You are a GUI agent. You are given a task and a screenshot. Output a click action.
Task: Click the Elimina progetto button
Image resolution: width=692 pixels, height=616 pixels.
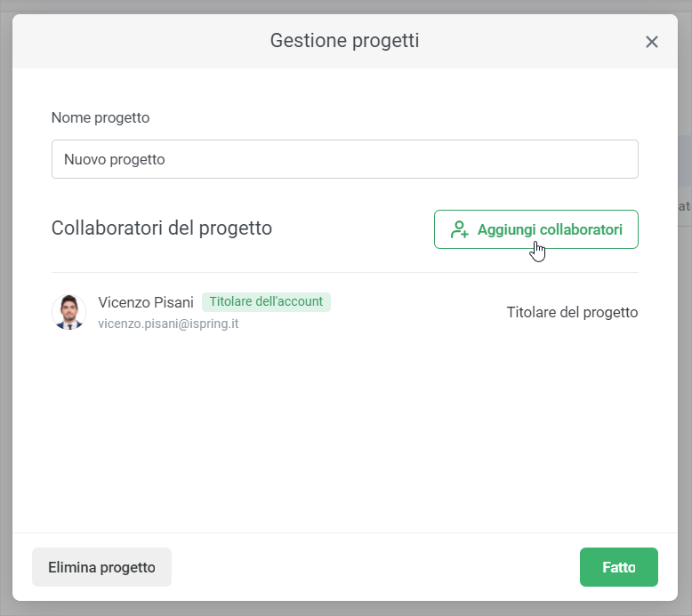(x=101, y=567)
